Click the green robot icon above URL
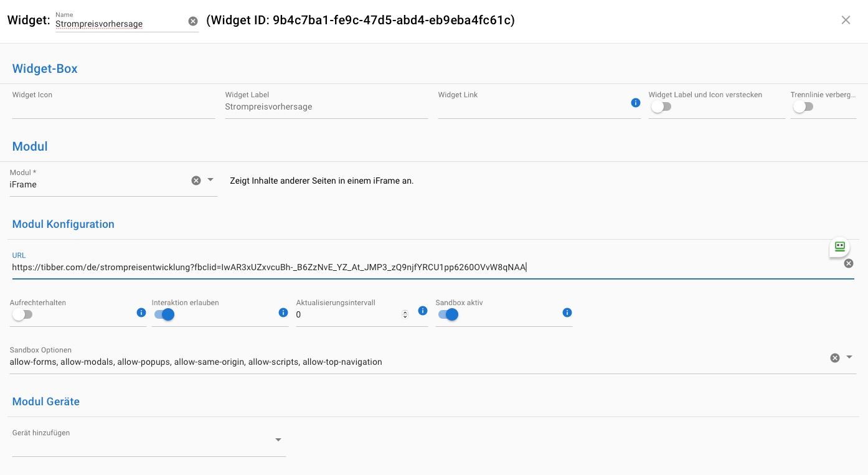 tap(839, 247)
